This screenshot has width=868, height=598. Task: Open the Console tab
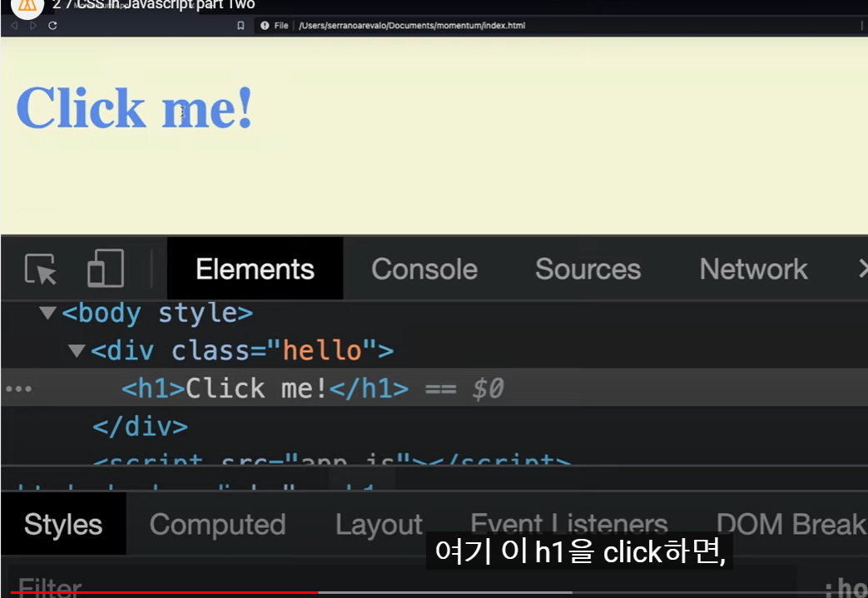(x=424, y=269)
